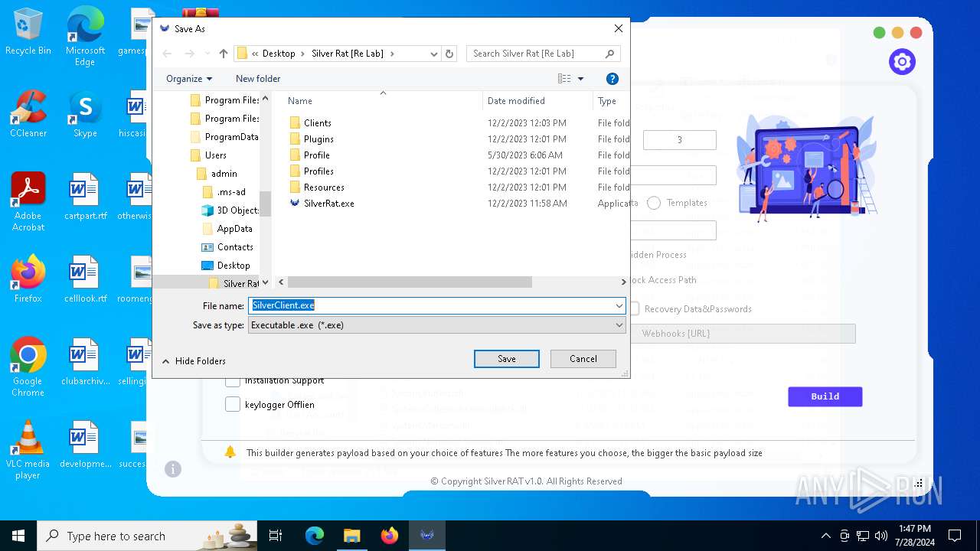980x551 pixels.
Task: Check Recovery Data&Passwords option
Action: coord(635,309)
